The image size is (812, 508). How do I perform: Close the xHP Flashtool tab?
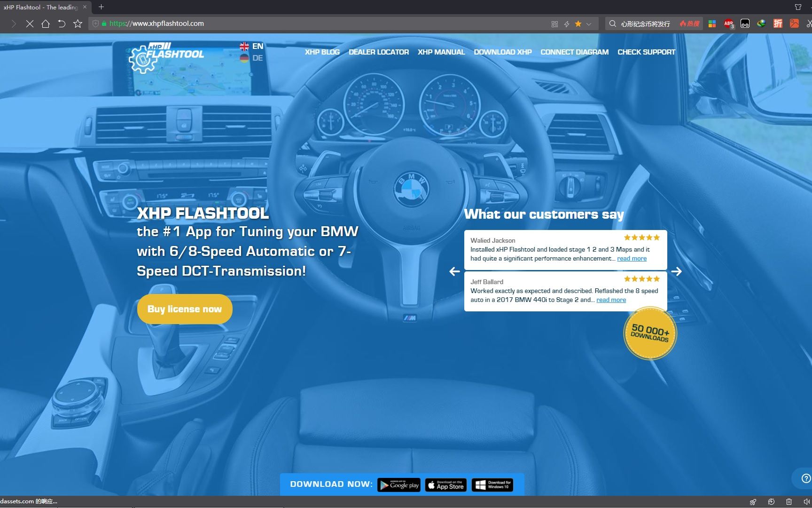(x=85, y=7)
